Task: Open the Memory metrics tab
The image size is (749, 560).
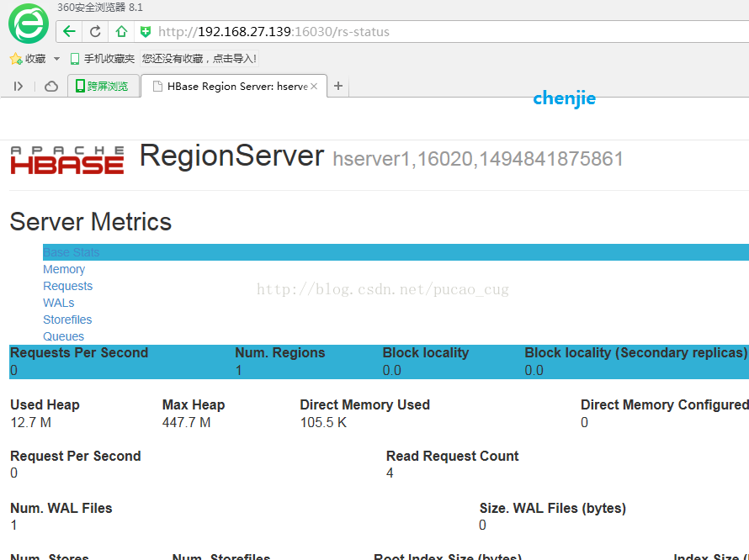Action: click(64, 269)
